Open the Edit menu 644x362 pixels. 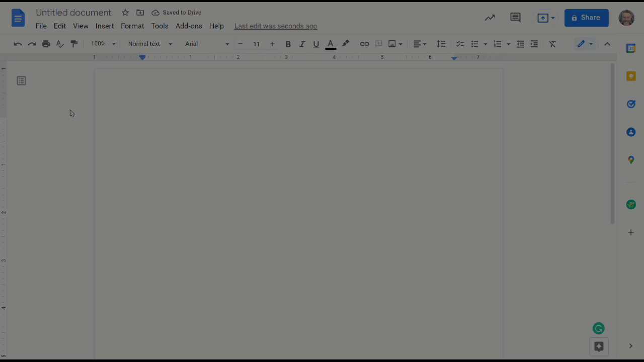(60, 26)
